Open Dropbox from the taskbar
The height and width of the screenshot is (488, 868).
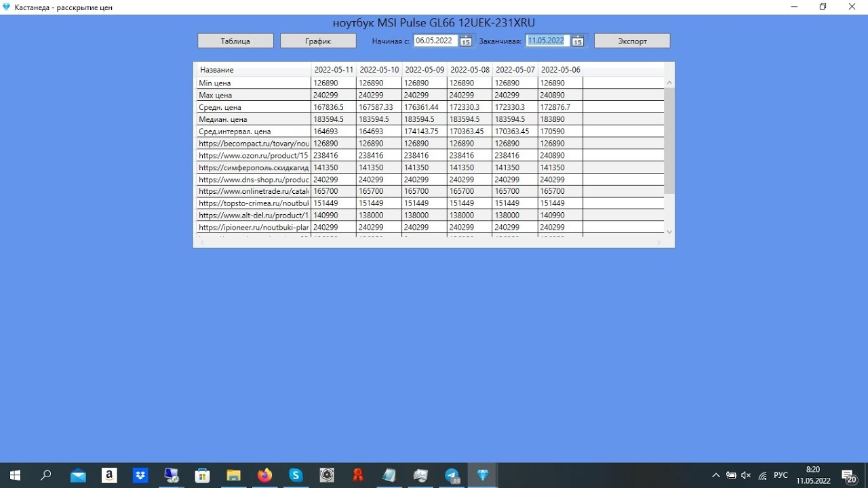click(140, 476)
